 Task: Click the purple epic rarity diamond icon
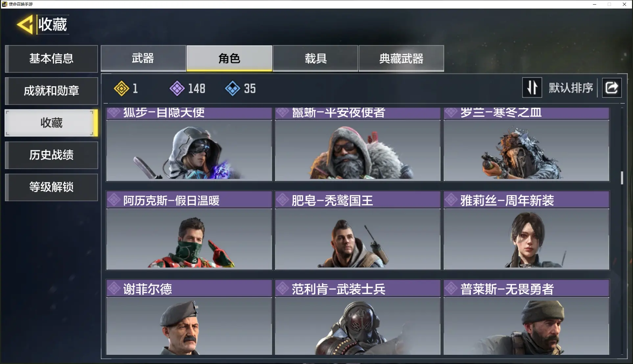[x=177, y=88]
